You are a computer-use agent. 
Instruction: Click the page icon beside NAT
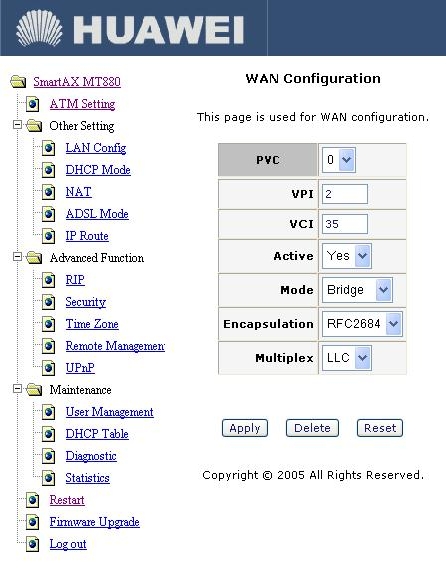click(48, 192)
